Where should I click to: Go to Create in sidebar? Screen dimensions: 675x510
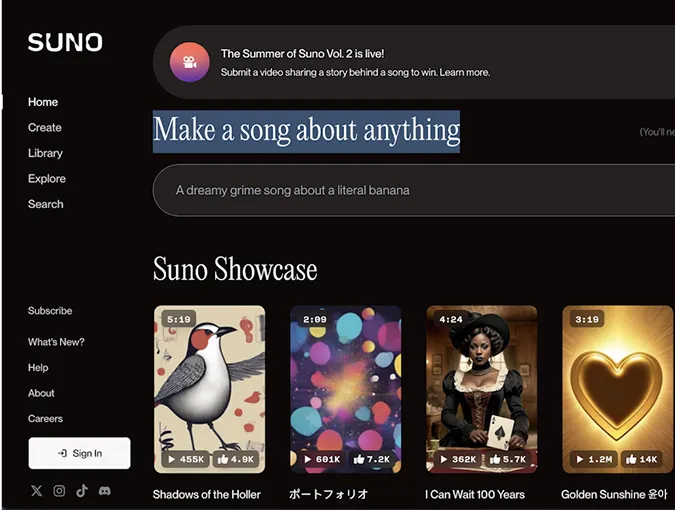tap(45, 127)
